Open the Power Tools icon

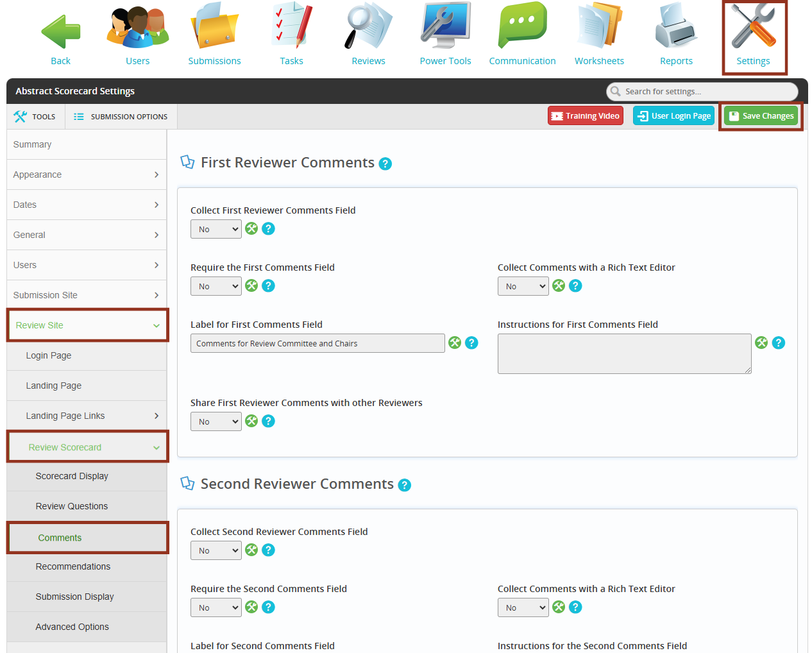pos(445,26)
